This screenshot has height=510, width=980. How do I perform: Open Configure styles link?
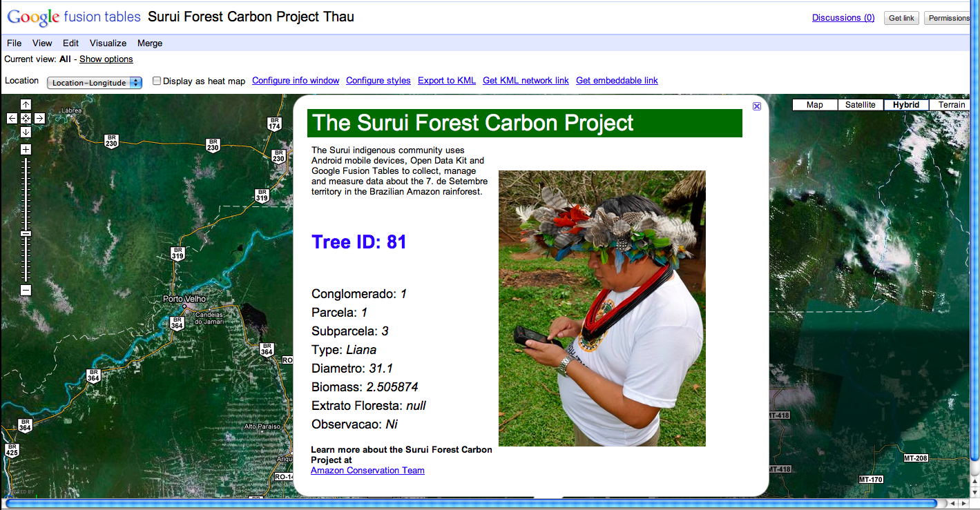378,81
